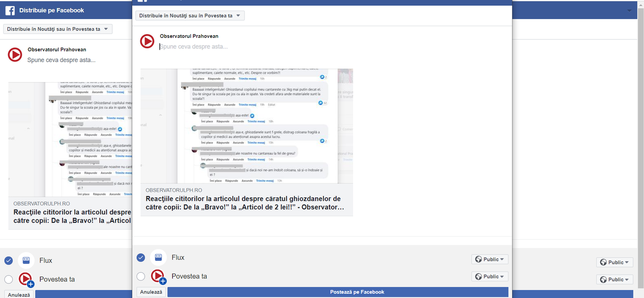
Task: Open the Public dropdown for Povestea ta in the background window
Action: point(615,279)
